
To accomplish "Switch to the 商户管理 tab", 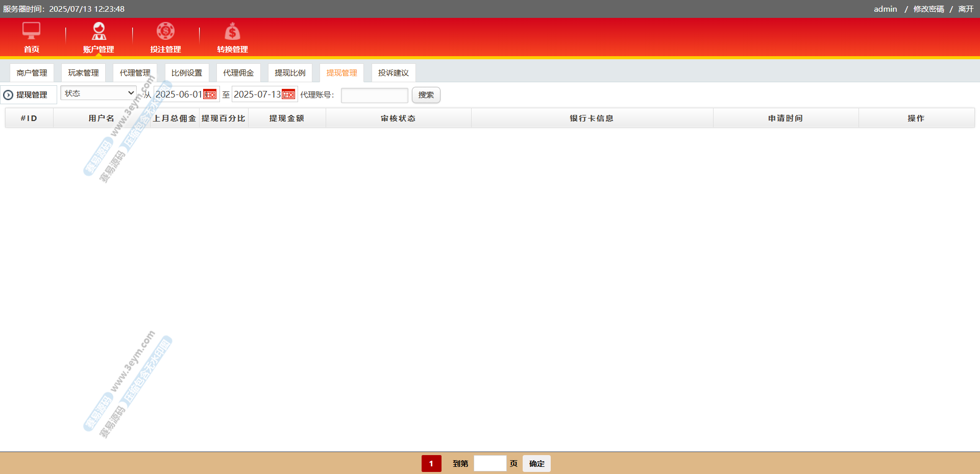I will click(x=32, y=73).
